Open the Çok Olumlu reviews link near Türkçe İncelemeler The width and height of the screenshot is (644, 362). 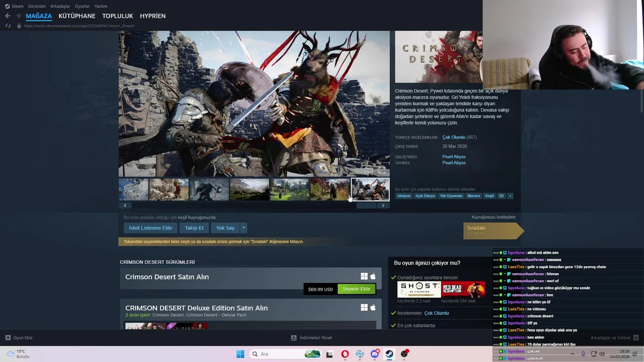pyautogui.click(x=453, y=137)
